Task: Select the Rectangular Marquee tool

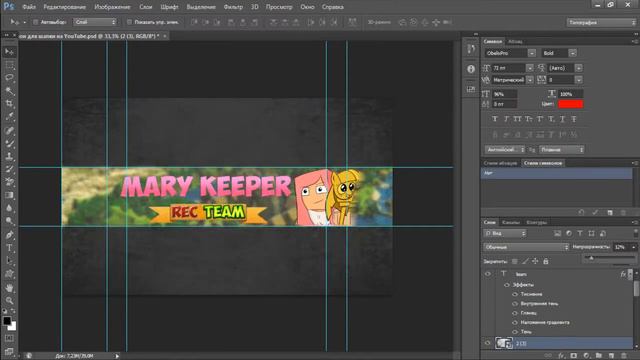Action: coord(9,65)
